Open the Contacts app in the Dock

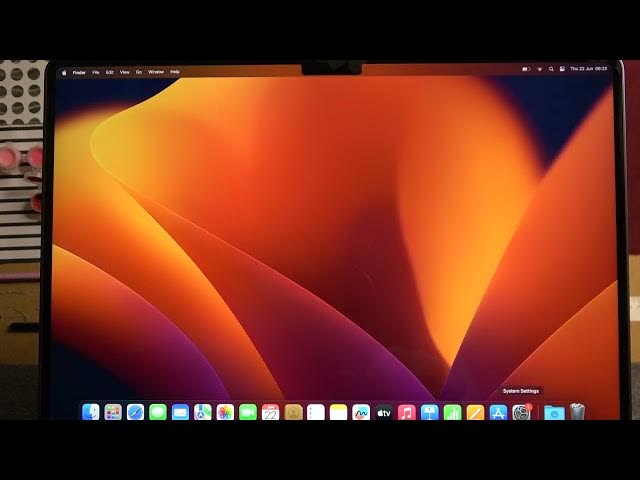(x=293, y=412)
